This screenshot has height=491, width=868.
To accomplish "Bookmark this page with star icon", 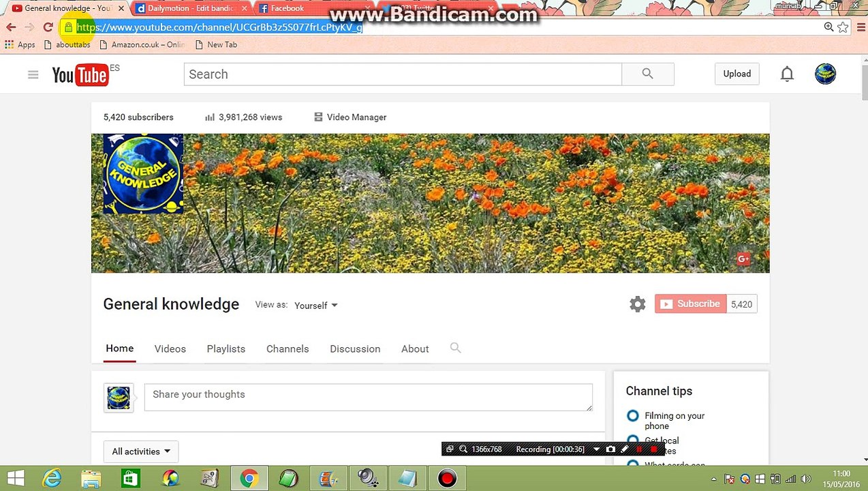I will tap(843, 27).
